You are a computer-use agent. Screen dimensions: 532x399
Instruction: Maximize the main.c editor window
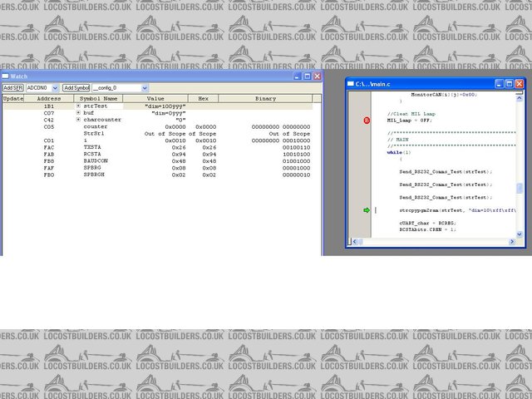pos(508,84)
